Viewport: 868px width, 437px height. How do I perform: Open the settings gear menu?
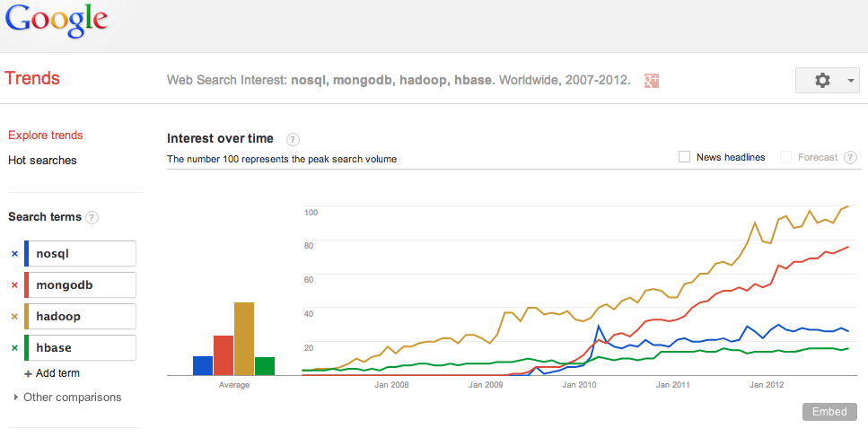(x=827, y=80)
